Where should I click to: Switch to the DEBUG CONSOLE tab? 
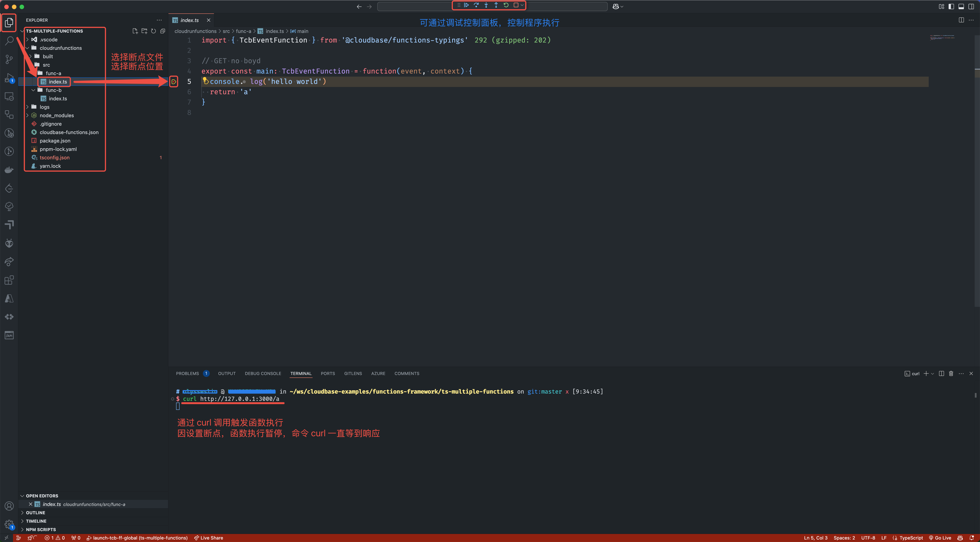click(x=263, y=373)
